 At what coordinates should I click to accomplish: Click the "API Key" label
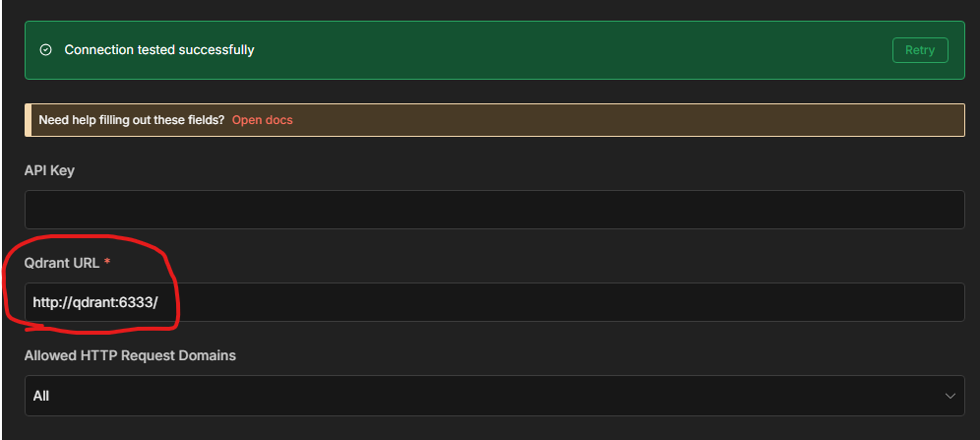pyautogui.click(x=49, y=170)
